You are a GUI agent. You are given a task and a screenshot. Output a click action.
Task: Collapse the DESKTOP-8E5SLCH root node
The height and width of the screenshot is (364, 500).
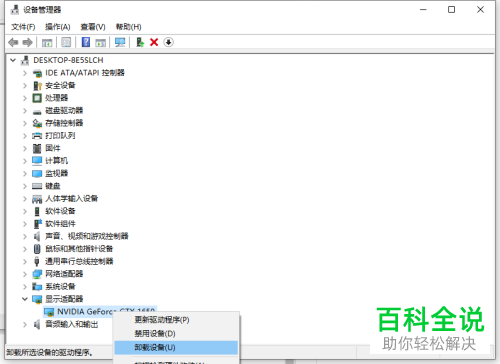13,60
